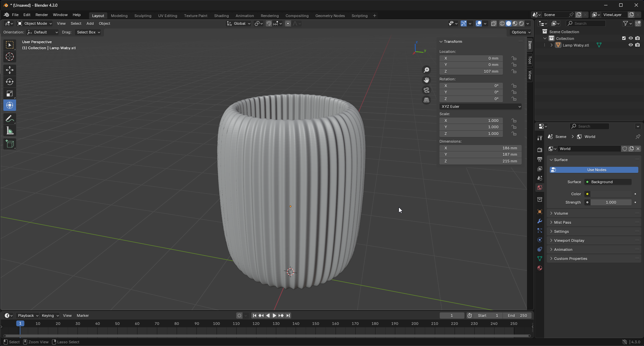Lock Location X transform
644x346 pixels.
514,58
